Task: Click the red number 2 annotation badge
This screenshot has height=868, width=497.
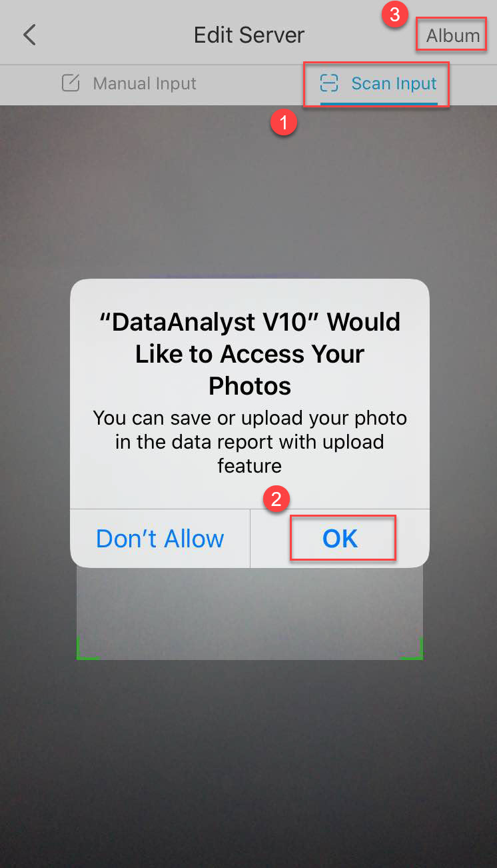Action: [277, 499]
